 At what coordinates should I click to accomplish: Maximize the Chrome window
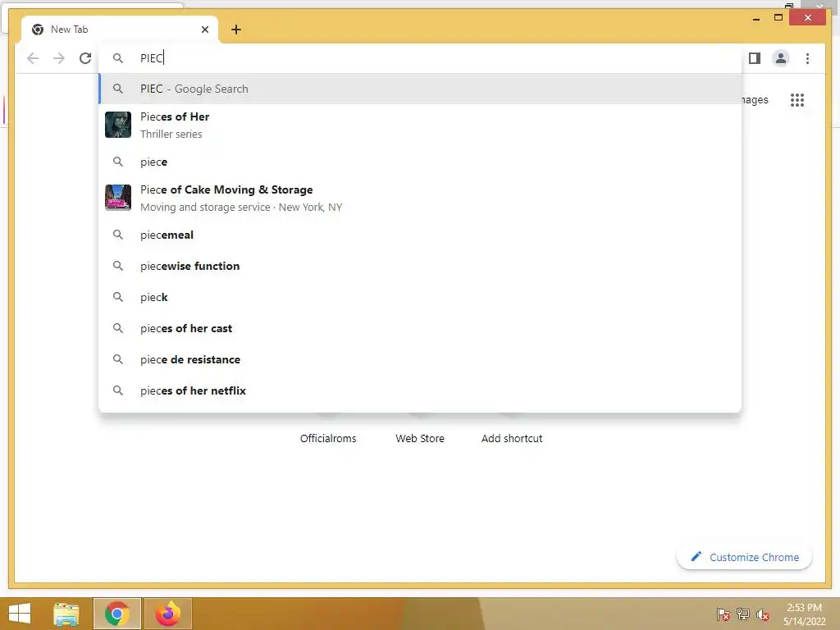click(778, 18)
